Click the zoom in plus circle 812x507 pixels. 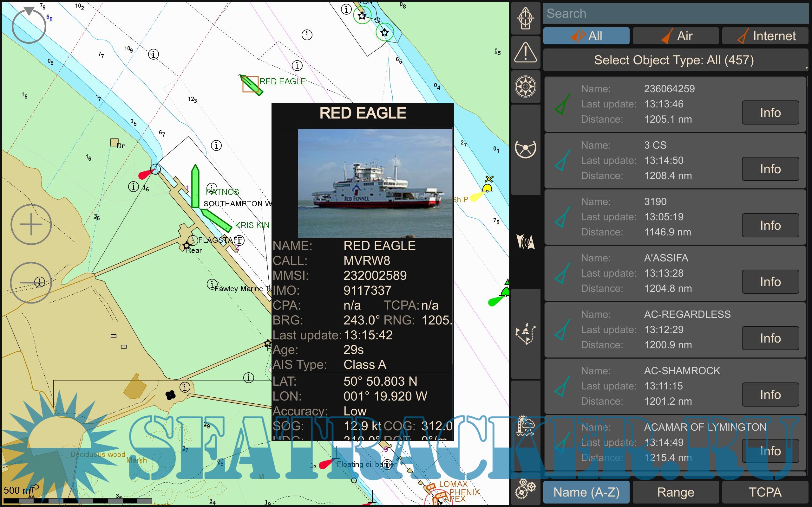(x=31, y=224)
